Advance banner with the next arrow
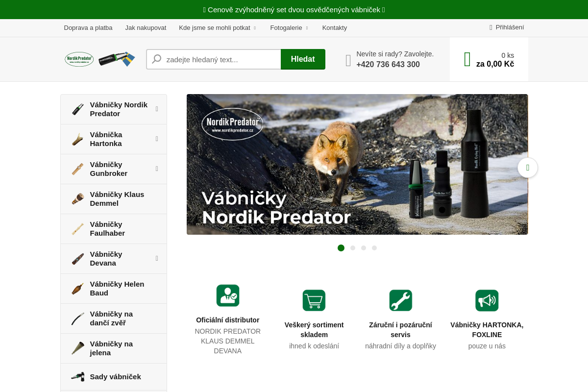588x392 pixels. 527,168
